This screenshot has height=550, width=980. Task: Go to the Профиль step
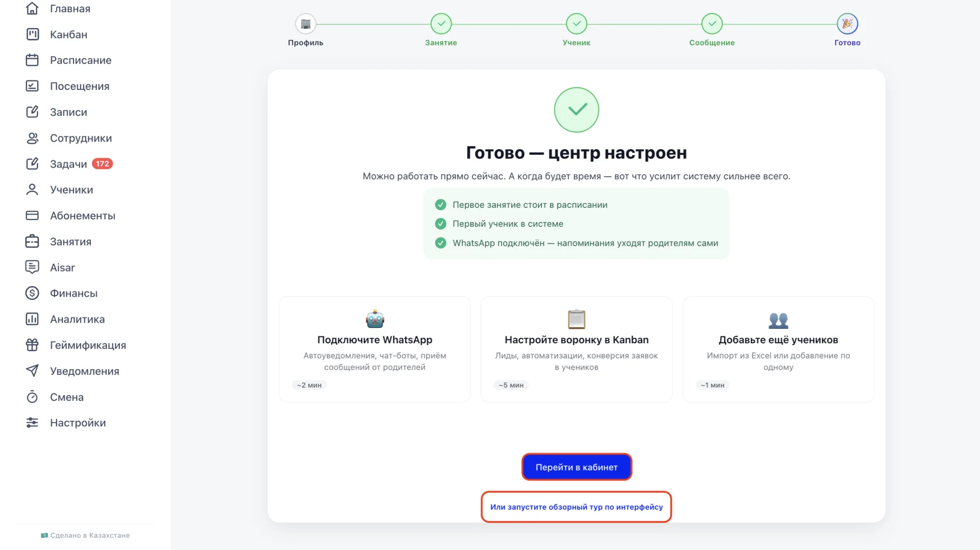point(306,24)
